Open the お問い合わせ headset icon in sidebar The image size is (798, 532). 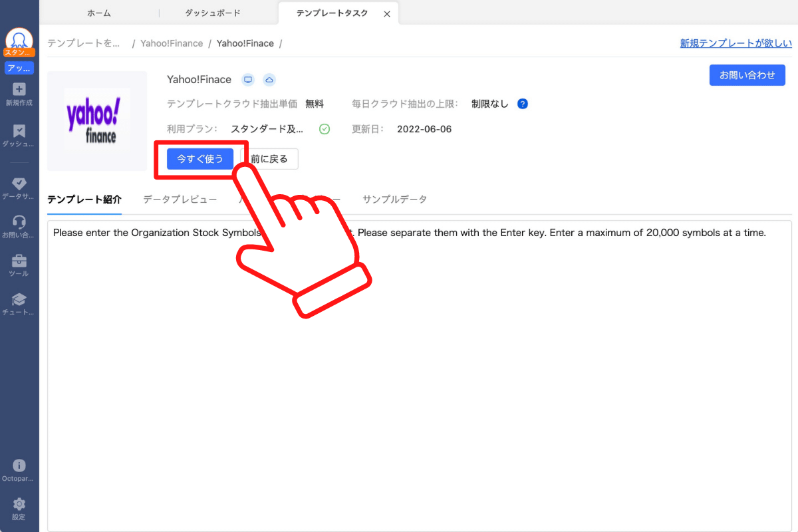pyautogui.click(x=19, y=223)
